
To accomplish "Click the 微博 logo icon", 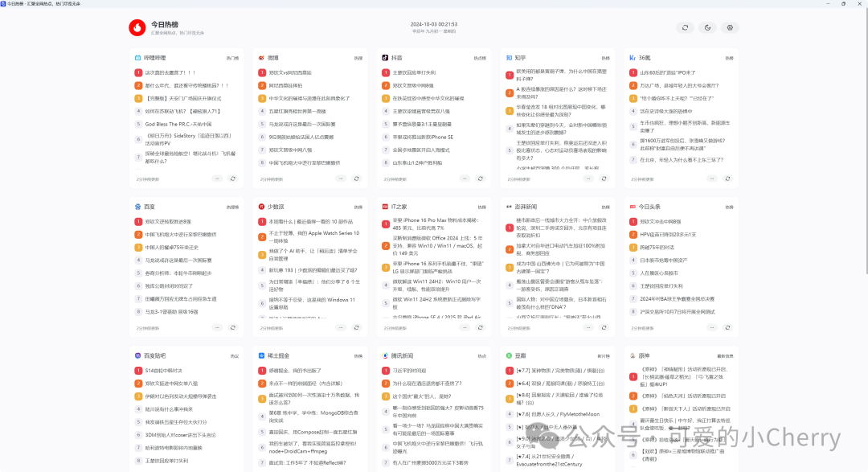I will [x=261, y=58].
